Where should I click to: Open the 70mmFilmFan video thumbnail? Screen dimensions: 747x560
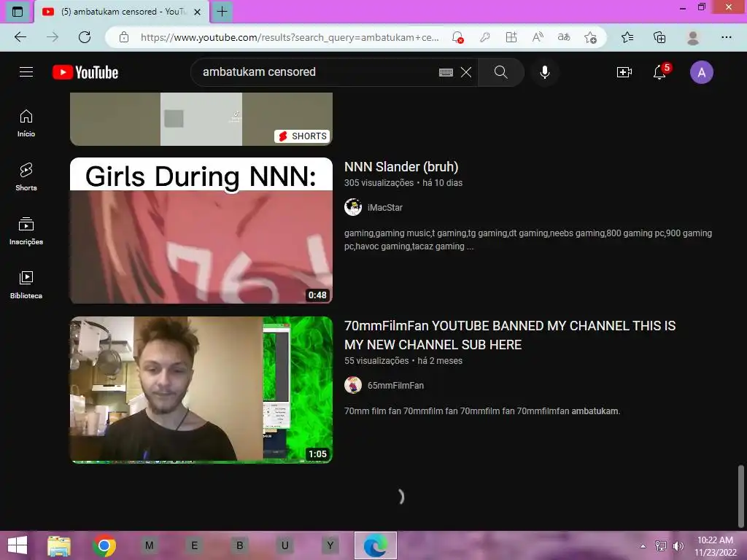(x=201, y=389)
